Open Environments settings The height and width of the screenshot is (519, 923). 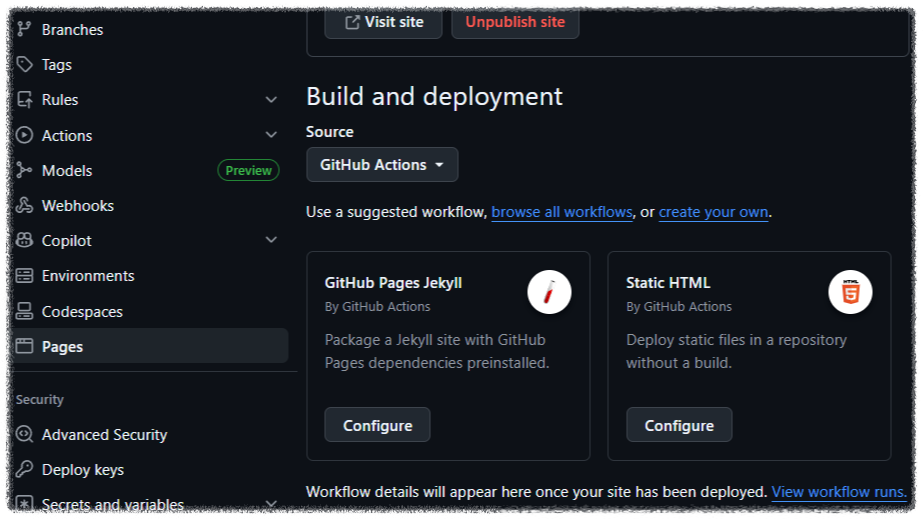click(88, 275)
